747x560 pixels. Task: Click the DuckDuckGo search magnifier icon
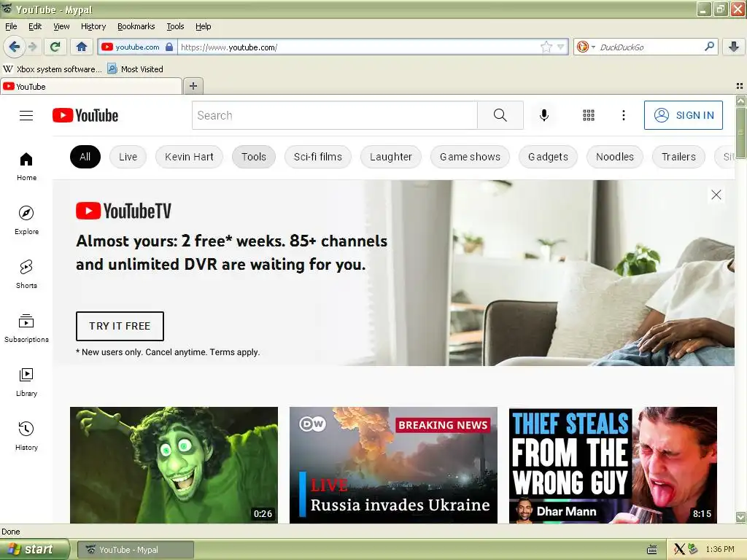coord(709,47)
